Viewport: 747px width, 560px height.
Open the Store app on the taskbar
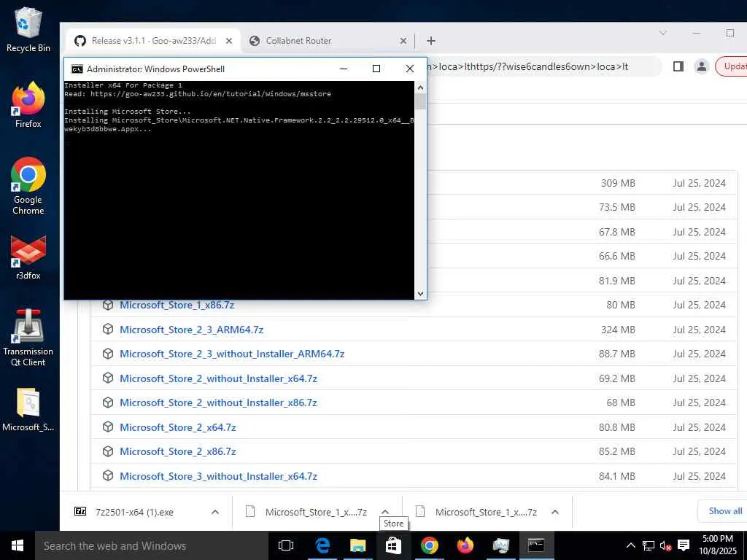pyautogui.click(x=393, y=545)
